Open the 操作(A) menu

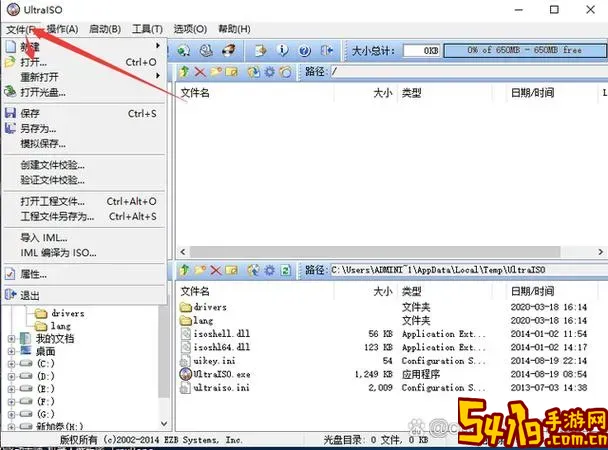pos(62,29)
